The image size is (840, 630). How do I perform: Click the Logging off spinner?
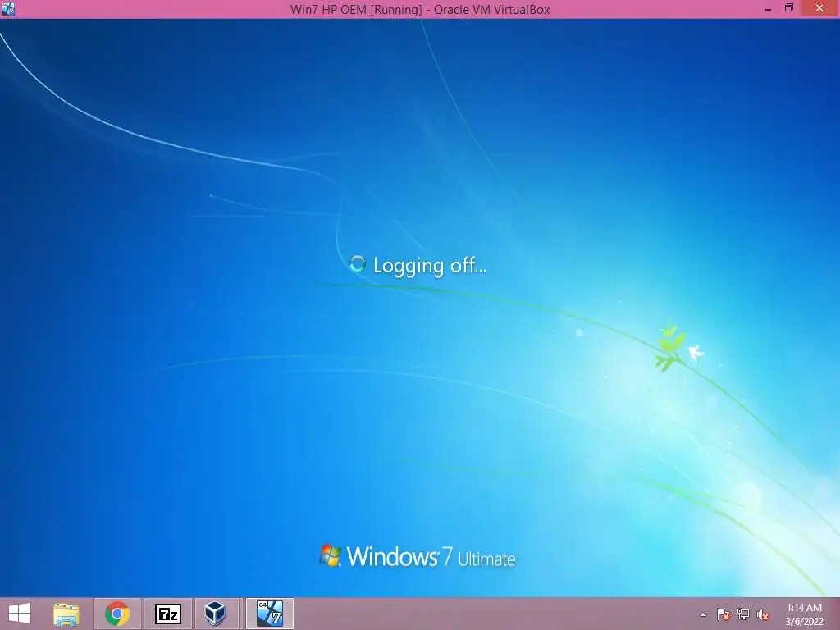pyautogui.click(x=358, y=264)
